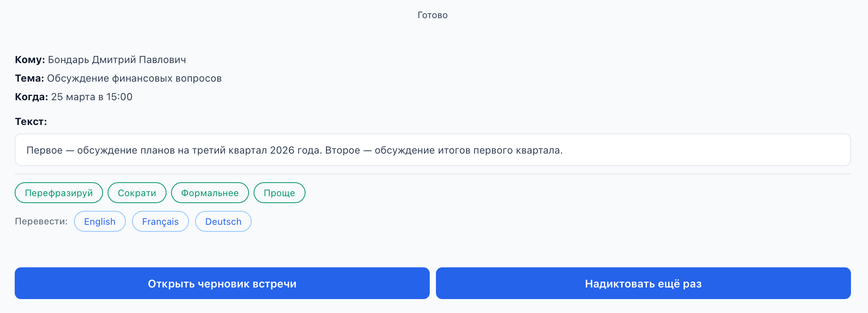Re-dictate with «Надиктовать ещё раз»
The image size is (868, 313).
[x=643, y=283]
